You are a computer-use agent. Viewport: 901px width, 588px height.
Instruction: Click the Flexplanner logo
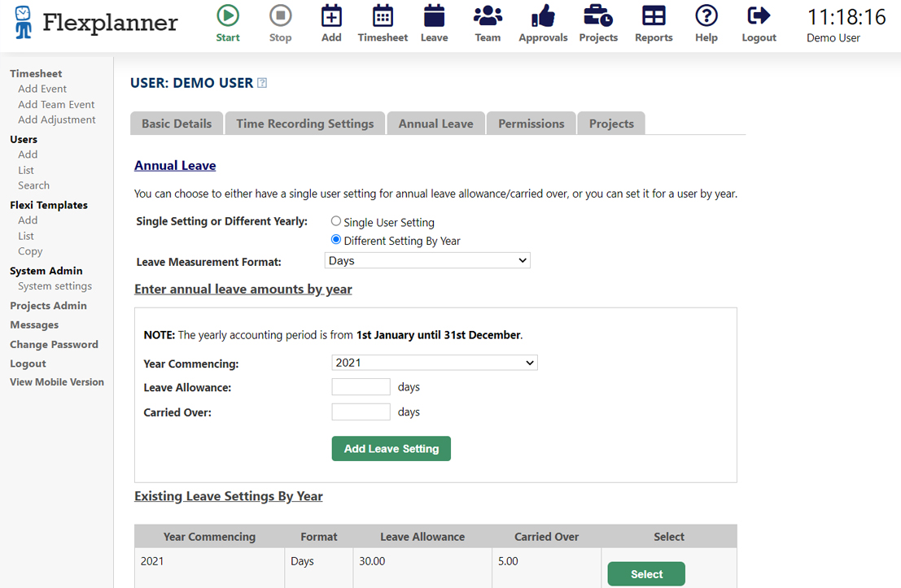(96, 23)
